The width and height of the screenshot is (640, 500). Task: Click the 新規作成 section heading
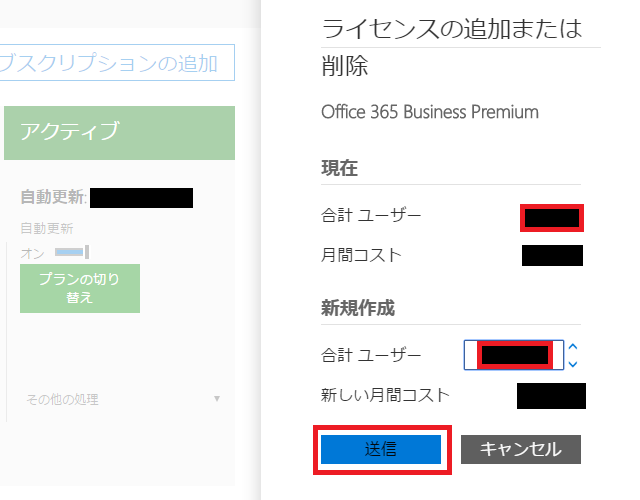point(358,308)
